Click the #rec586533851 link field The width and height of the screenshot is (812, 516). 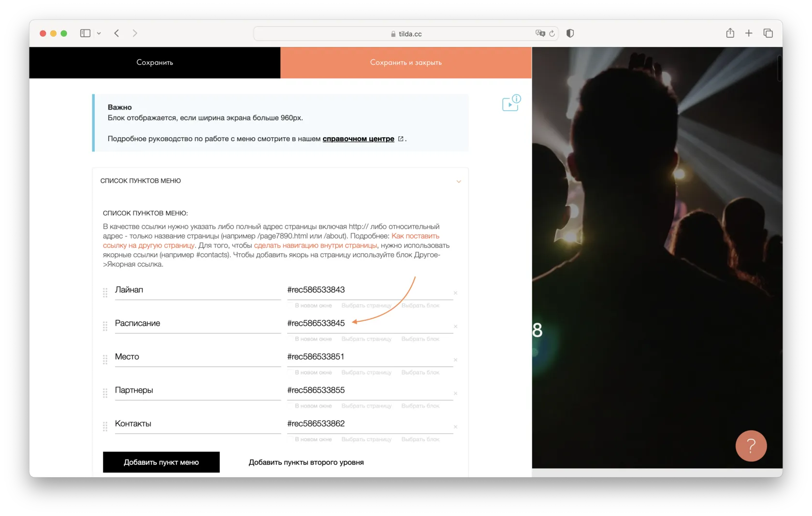370,357
